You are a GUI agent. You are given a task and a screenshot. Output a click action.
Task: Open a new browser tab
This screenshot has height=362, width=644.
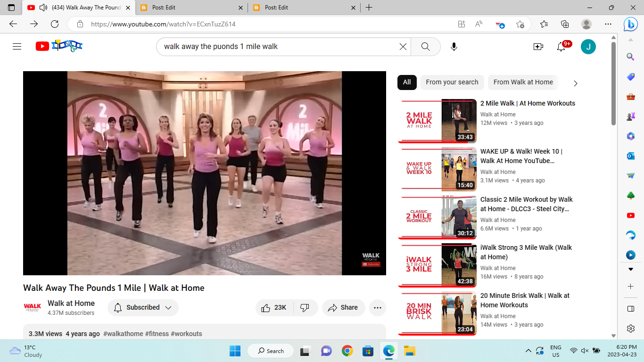click(x=369, y=8)
